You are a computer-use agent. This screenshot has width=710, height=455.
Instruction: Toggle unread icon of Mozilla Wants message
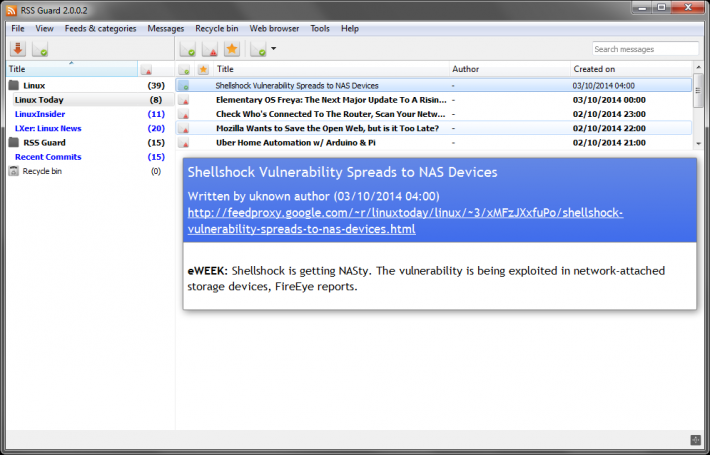(x=183, y=129)
